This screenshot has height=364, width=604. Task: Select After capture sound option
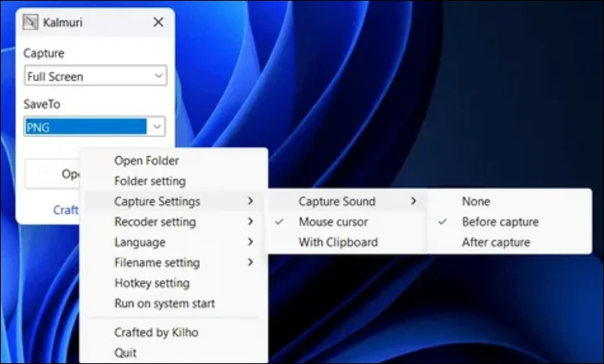click(x=496, y=242)
